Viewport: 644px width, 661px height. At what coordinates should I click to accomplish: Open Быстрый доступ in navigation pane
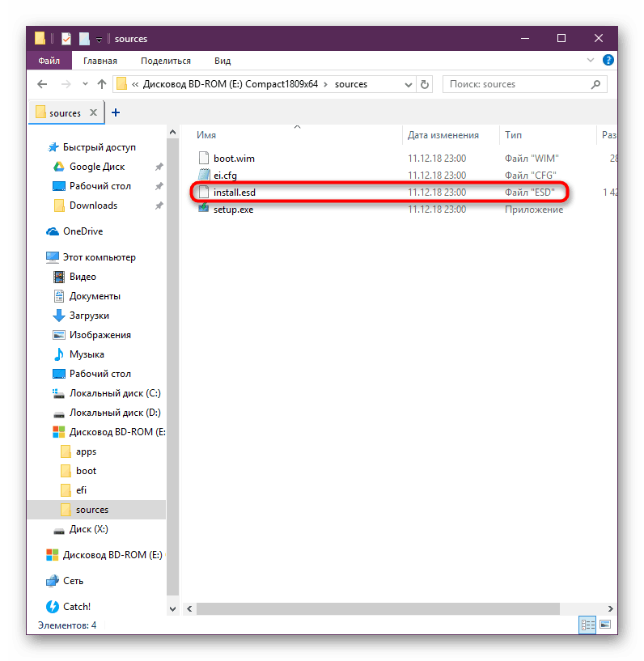click(99, 147)
